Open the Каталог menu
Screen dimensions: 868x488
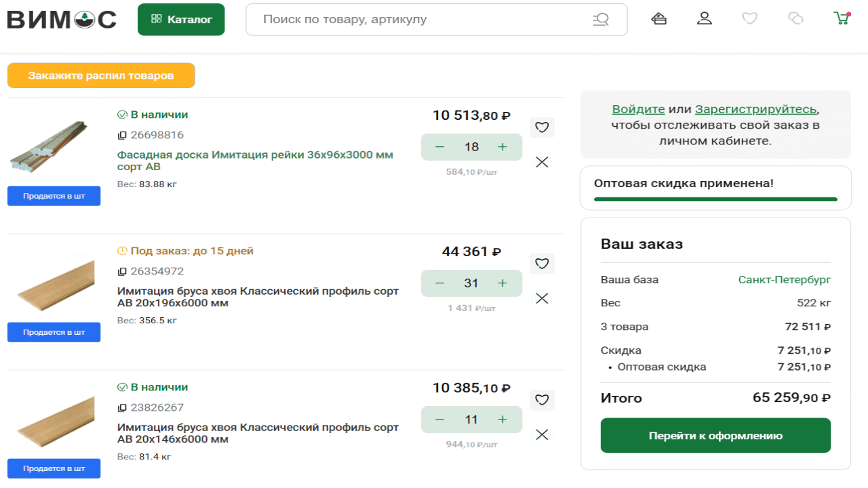click(181, 20)
